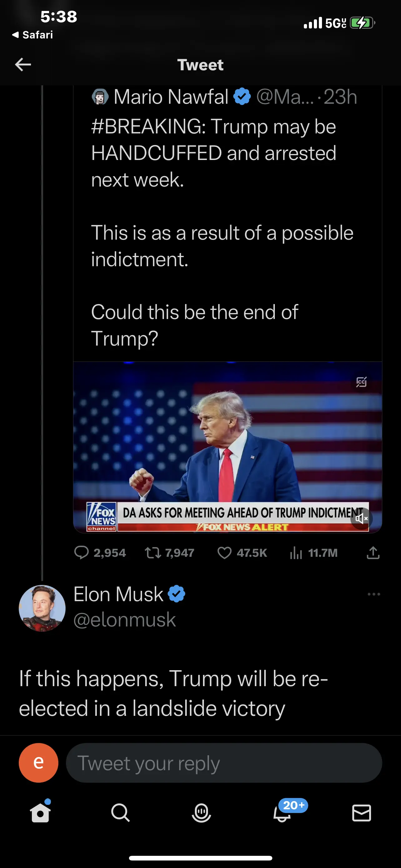Screen dimensions: 401x868
Task: Tap the Tweet your reply field
Action: point(224,763)
